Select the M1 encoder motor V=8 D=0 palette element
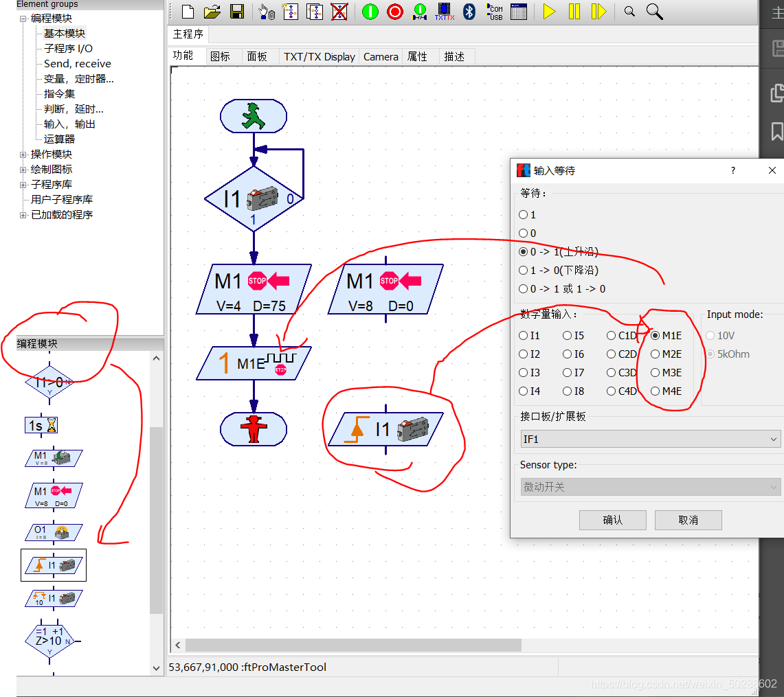Screen dimensions: 784x697 click(54, 496)
